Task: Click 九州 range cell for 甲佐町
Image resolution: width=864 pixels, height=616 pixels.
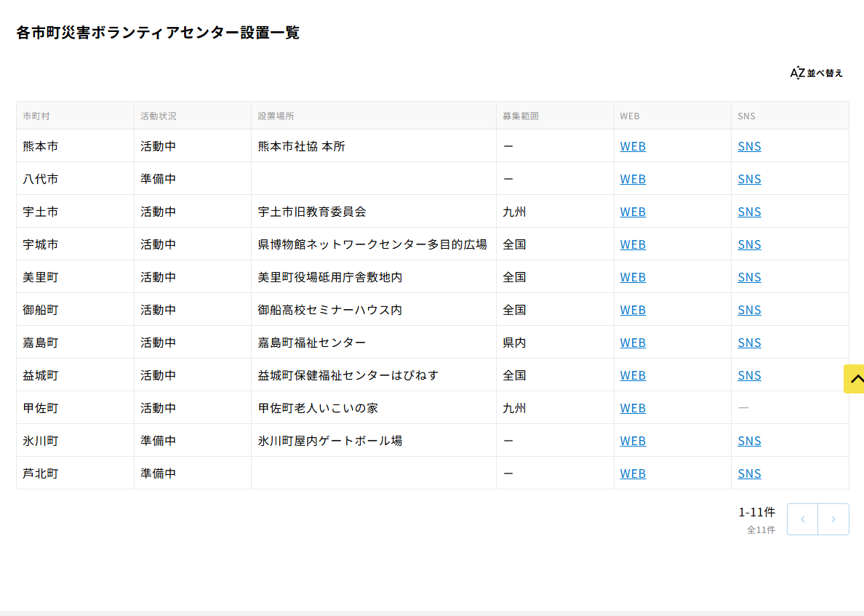Action: pyautogui.click(x=555, y=408)
